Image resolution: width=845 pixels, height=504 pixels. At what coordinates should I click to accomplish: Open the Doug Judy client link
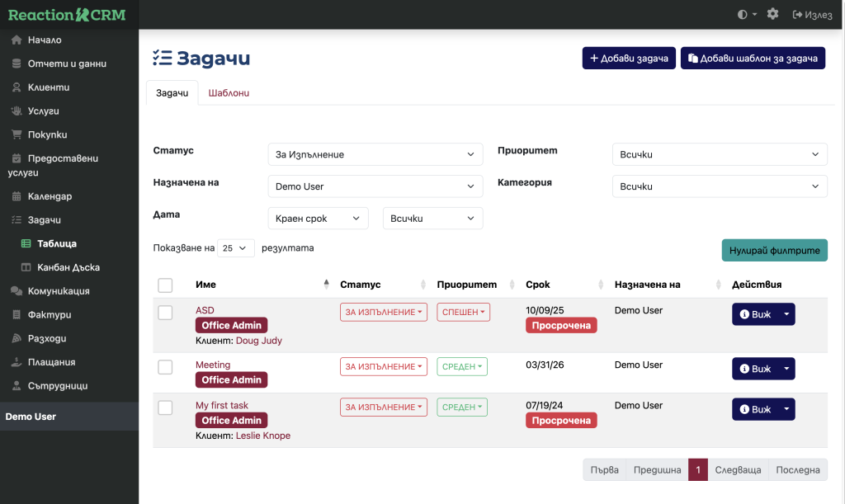coord(258,340)
